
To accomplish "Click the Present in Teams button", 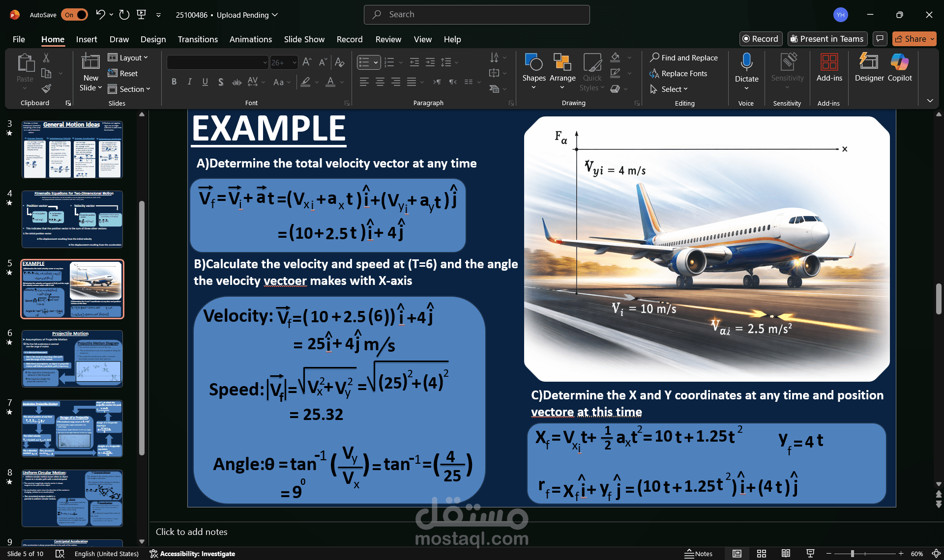I will (827, 39).
